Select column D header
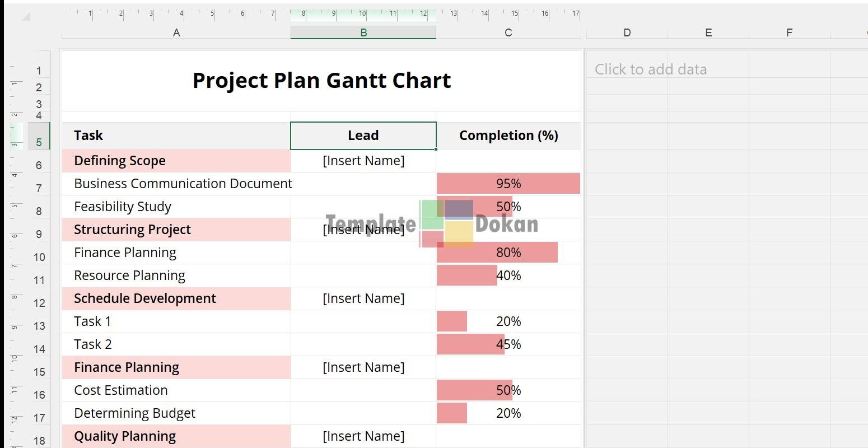 click(627, 33)
